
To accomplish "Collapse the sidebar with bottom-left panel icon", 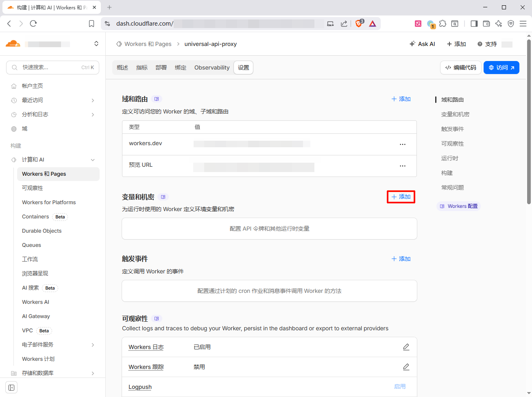I will pos(11,387).
